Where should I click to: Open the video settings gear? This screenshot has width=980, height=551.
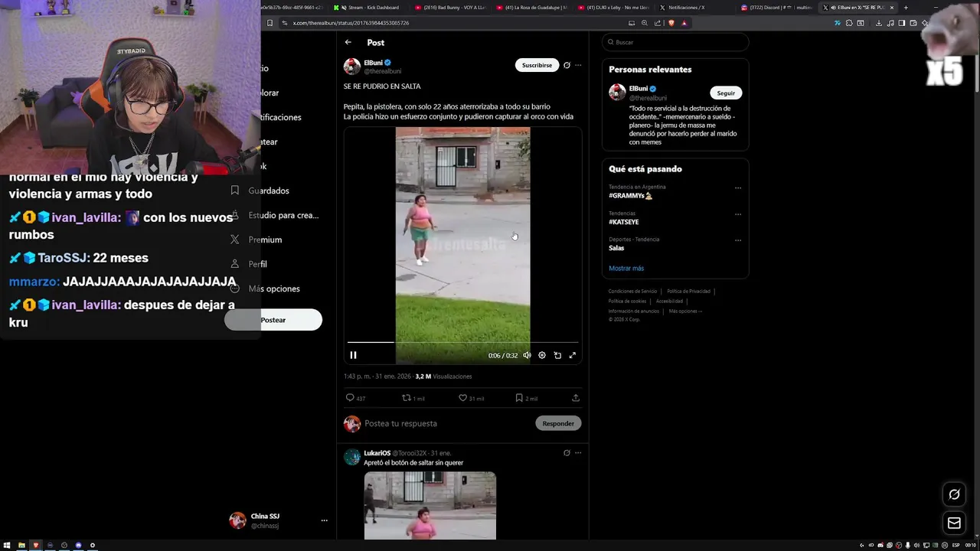(x=542, y=355)
